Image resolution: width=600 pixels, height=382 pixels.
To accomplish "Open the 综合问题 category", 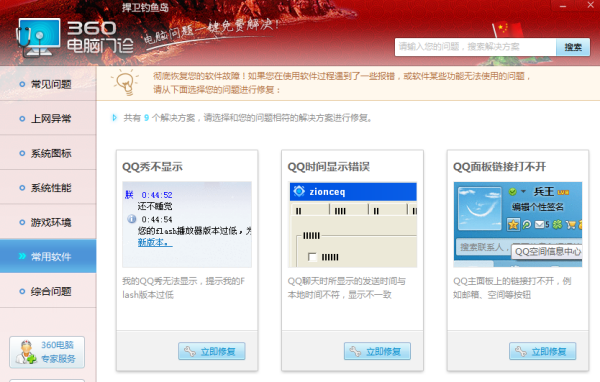I will click(x=48, y=291).
